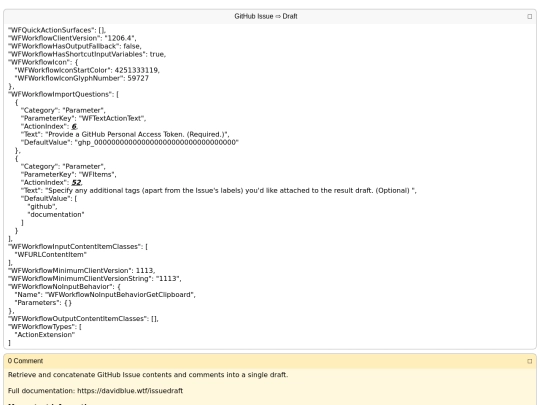Click the 'Specify any additional tags' text line

coord(219,190)
